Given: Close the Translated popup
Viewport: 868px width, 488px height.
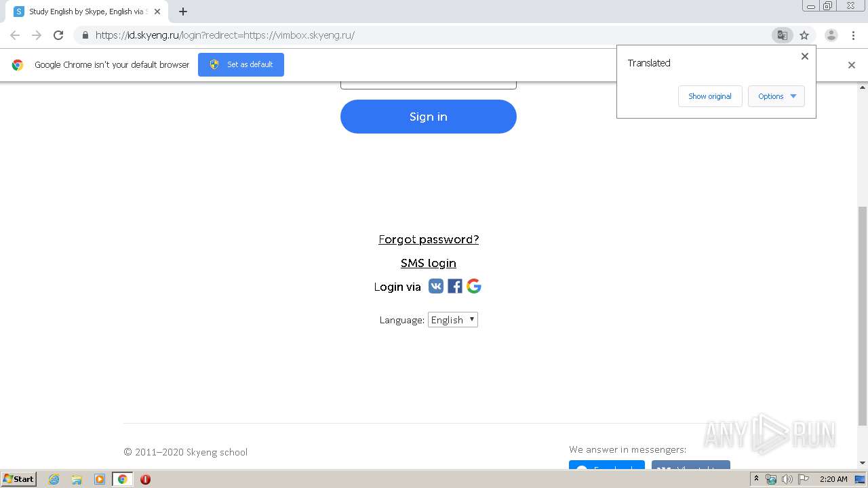Looking at the screenshot, I should coord(805,56).
